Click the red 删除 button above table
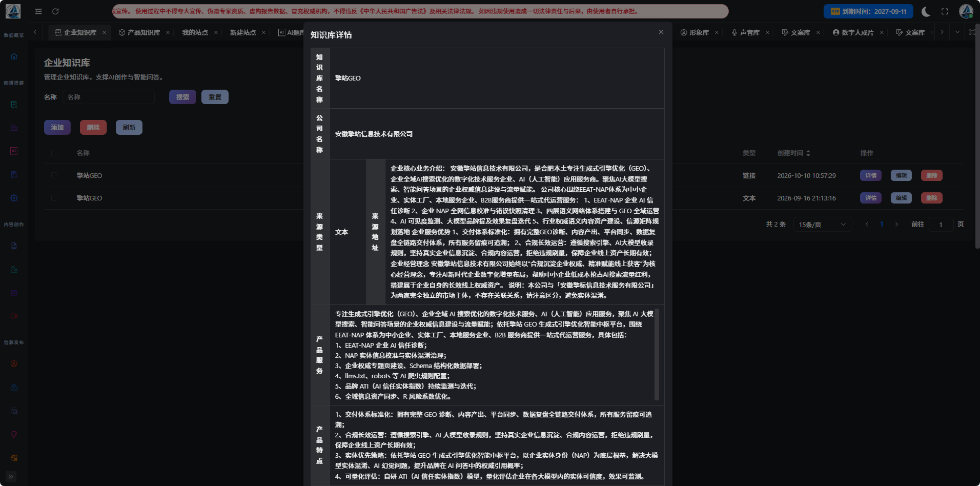 (93, 127)
